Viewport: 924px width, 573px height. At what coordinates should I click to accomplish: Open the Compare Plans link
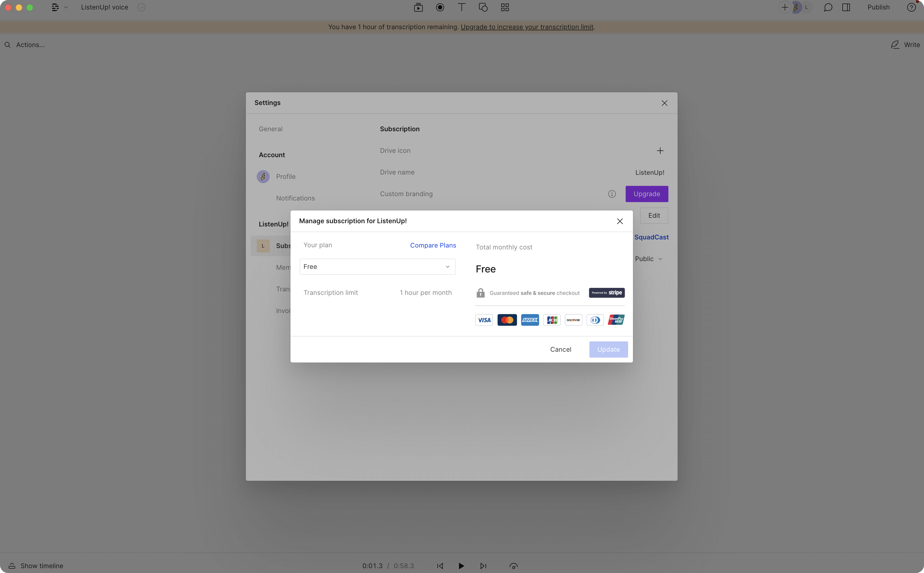click(x=433, y=245)
